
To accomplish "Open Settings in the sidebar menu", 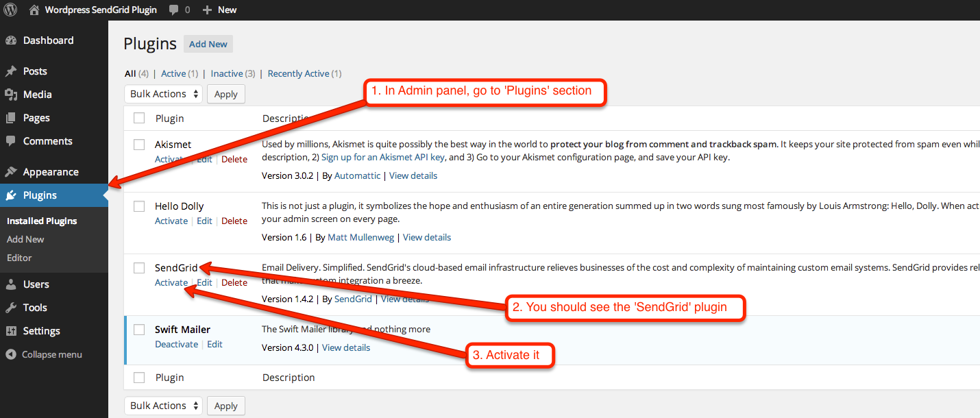I will [41, 331].
